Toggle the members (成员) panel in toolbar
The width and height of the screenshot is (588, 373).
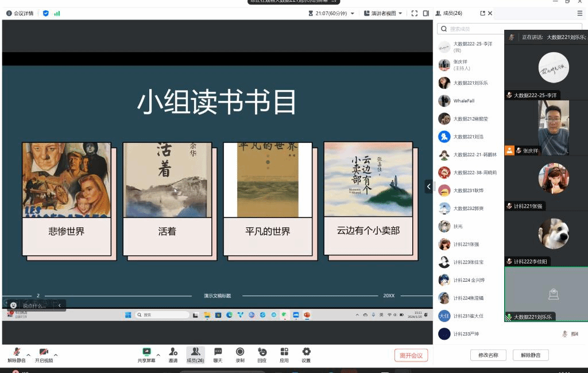point(195,352)
